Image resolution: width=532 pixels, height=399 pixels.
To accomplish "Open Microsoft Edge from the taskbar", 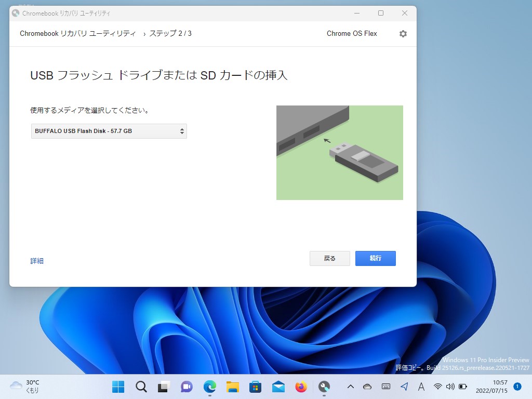I will (x=209, y=387).
